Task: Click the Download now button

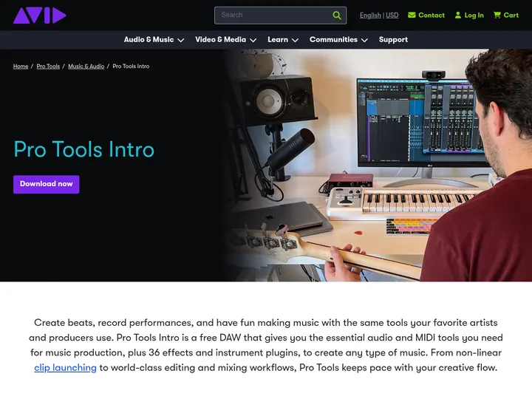Action: (46, 184)
